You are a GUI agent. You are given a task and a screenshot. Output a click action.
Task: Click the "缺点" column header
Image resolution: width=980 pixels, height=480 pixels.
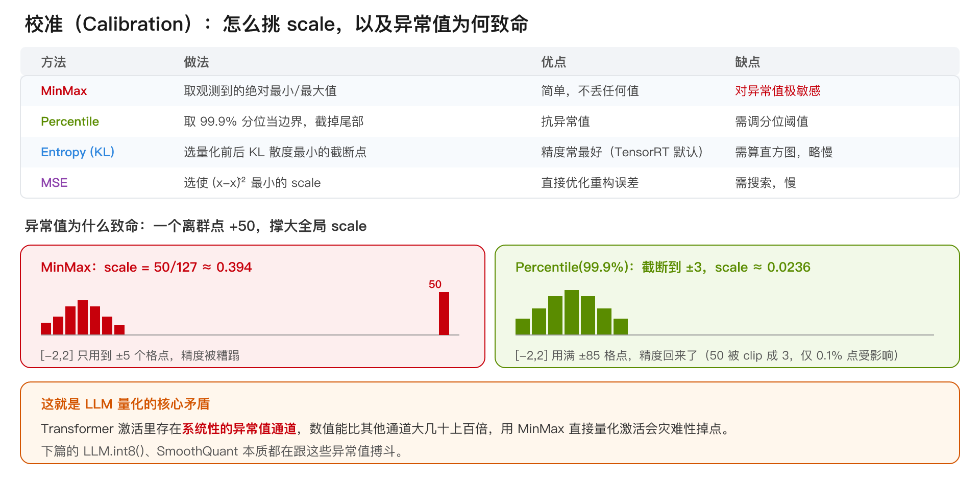748,62
